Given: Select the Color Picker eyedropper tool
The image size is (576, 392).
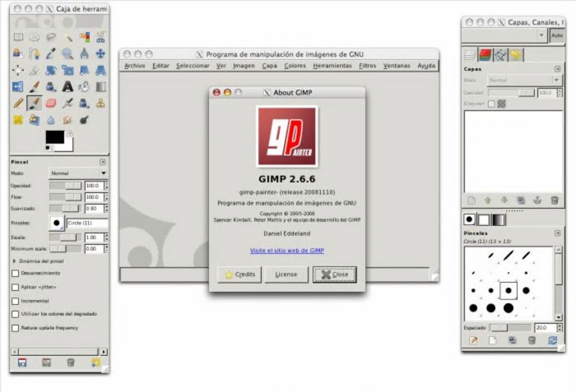Looking at the screenshot, I should click(x=51, y=54).
